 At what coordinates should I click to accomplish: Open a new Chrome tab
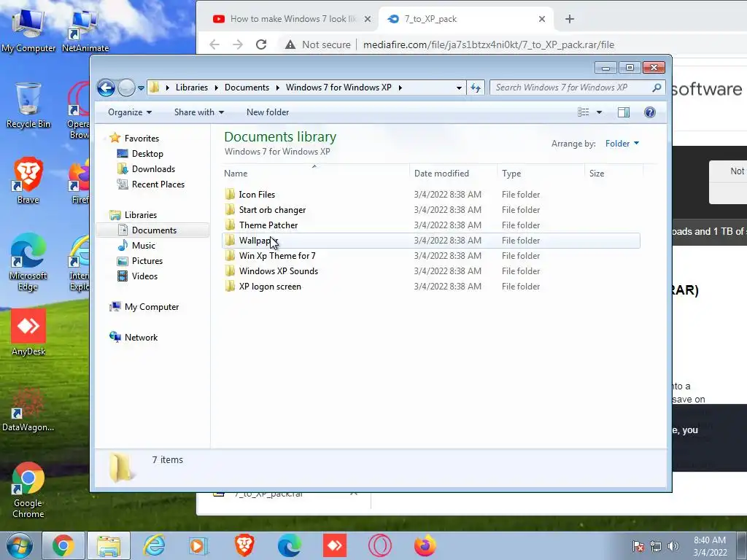(x=569, y=19)
